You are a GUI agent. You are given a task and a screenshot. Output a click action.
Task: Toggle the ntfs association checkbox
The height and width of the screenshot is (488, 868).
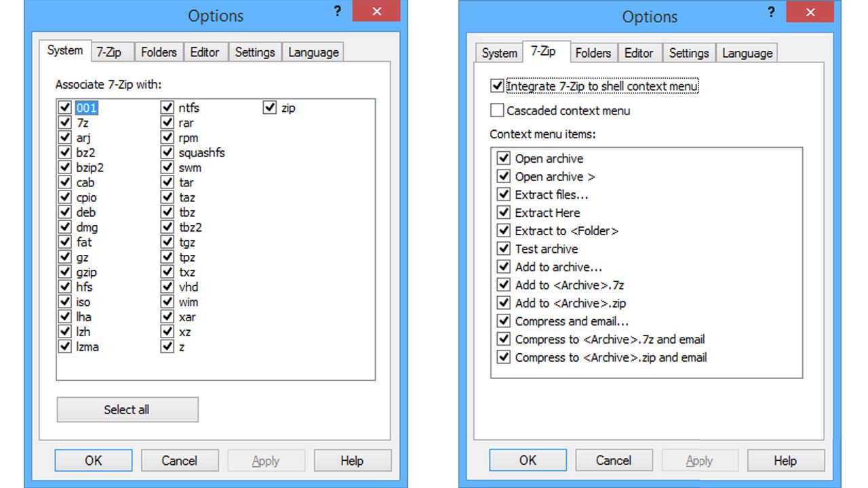coord(167,108)
